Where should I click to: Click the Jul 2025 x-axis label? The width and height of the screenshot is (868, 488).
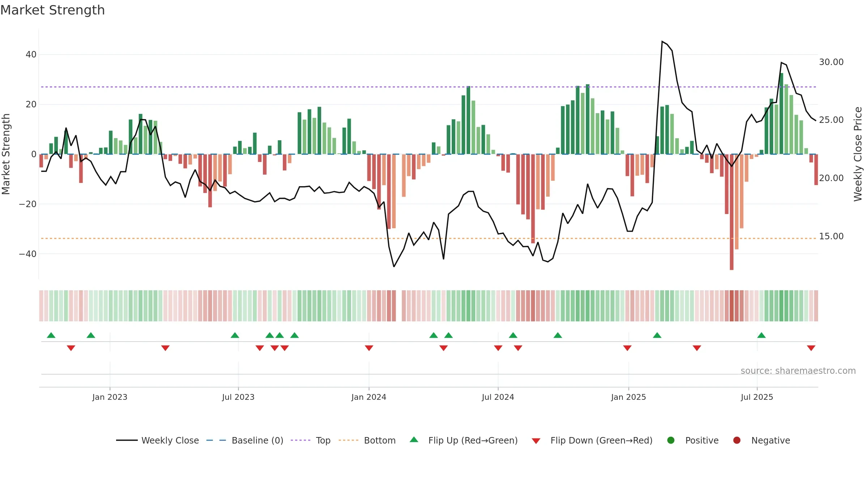(757, 397)
